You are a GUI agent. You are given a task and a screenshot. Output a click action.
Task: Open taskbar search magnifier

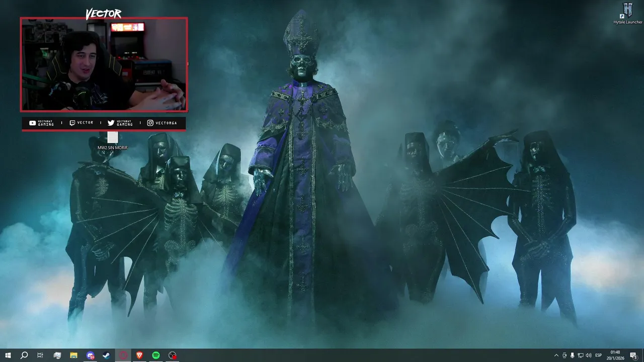24,355
